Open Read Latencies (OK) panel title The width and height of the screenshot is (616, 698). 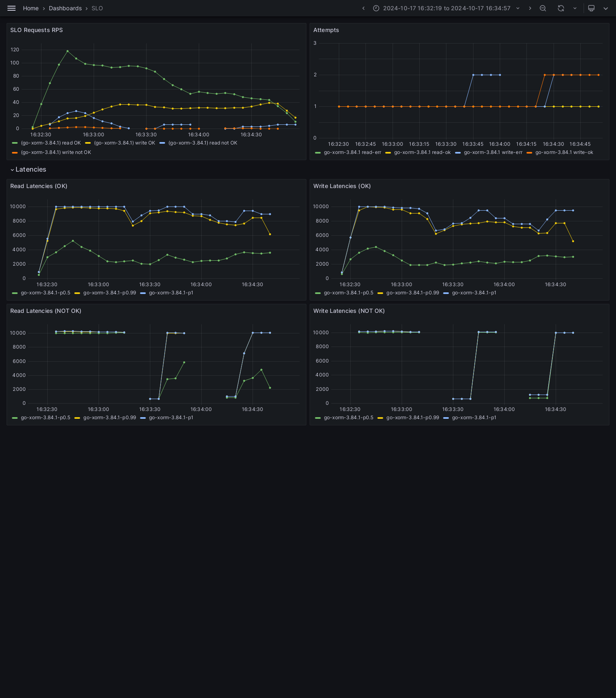tap(39, 186)
